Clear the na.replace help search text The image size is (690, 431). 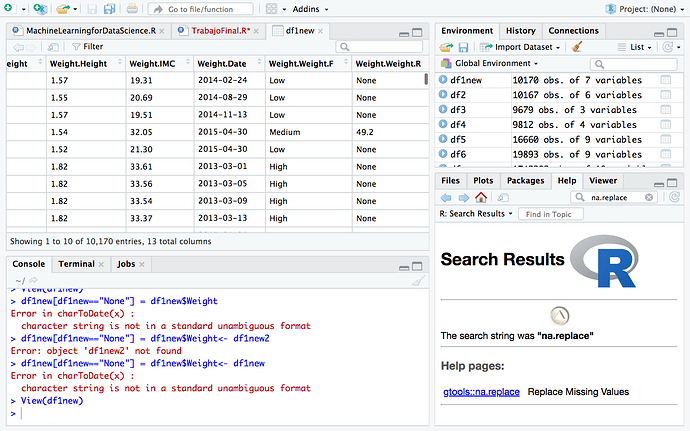(648, 198)
